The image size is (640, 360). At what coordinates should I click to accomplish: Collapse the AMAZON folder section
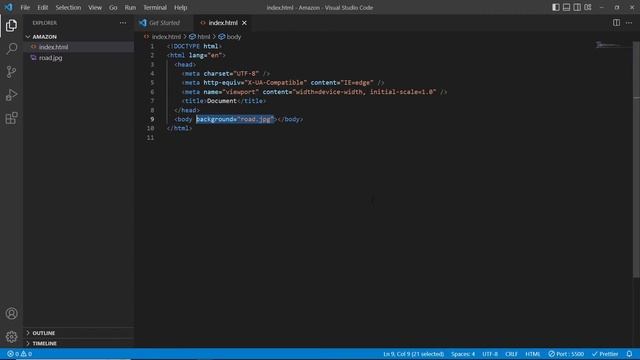click(44, 37)
